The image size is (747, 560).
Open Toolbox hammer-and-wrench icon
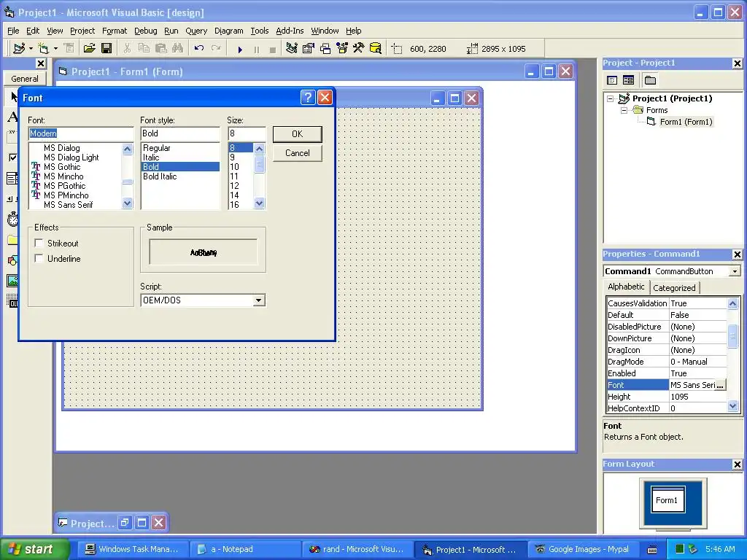coord(358,48)
